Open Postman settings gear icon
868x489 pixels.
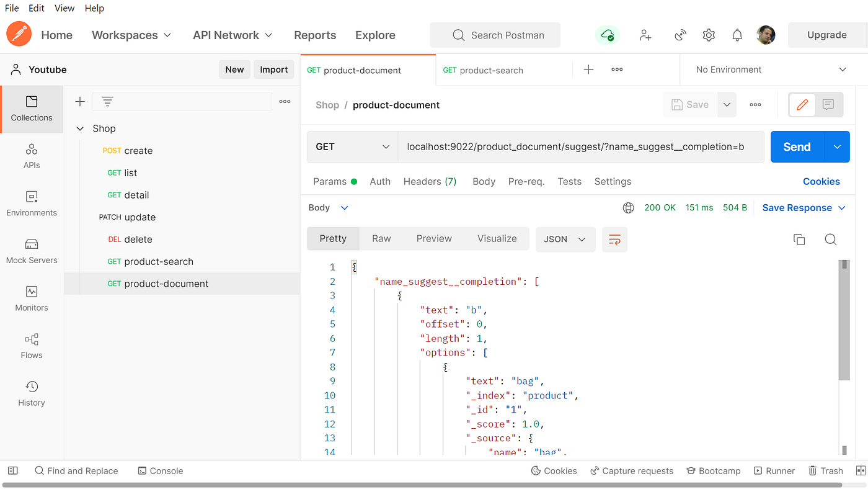709,35
